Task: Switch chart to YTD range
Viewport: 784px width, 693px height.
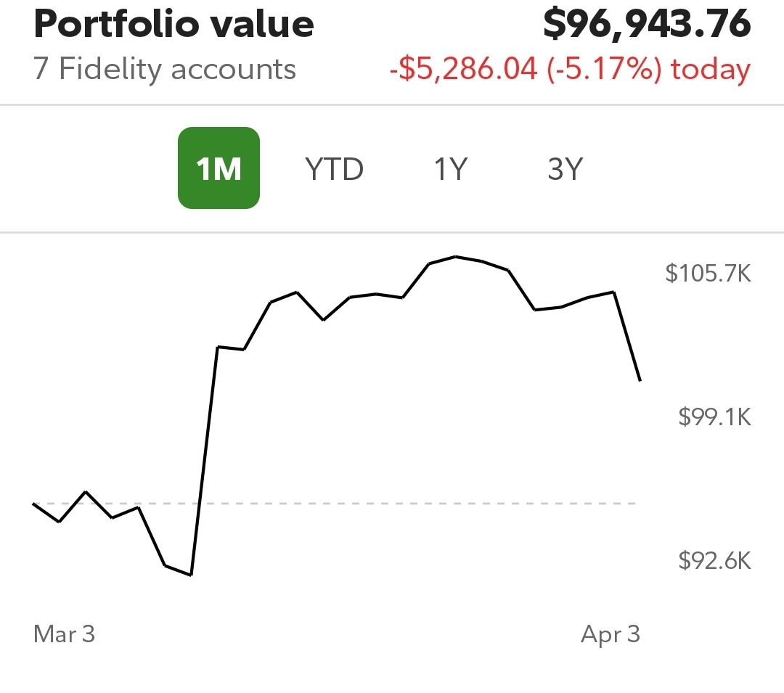Action: pyautogui.click(x=334, y=169)
